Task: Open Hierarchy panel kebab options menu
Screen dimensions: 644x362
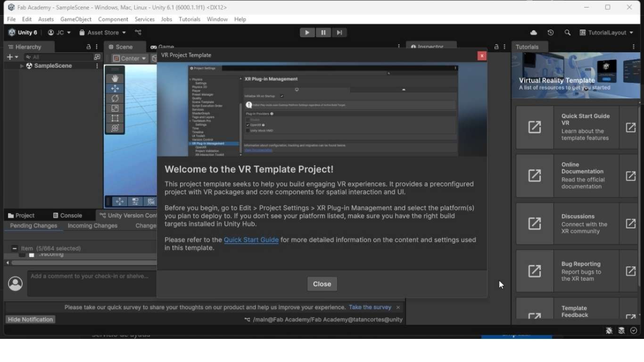Action: [97, 47]
